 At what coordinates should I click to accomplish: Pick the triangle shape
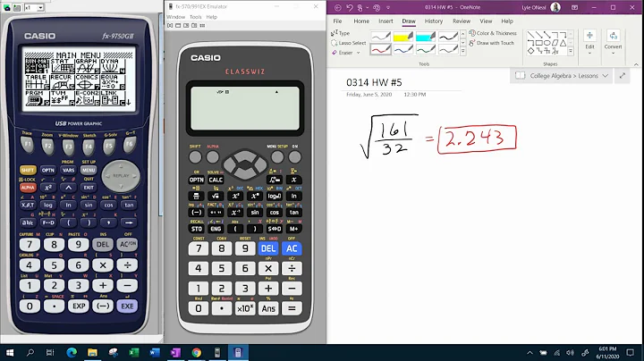[x=563, y=43]
